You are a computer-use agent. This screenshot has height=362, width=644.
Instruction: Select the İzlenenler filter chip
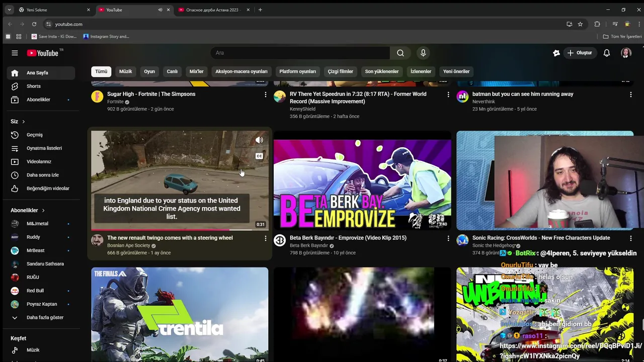pyautogui.click(x=421, y=71)
